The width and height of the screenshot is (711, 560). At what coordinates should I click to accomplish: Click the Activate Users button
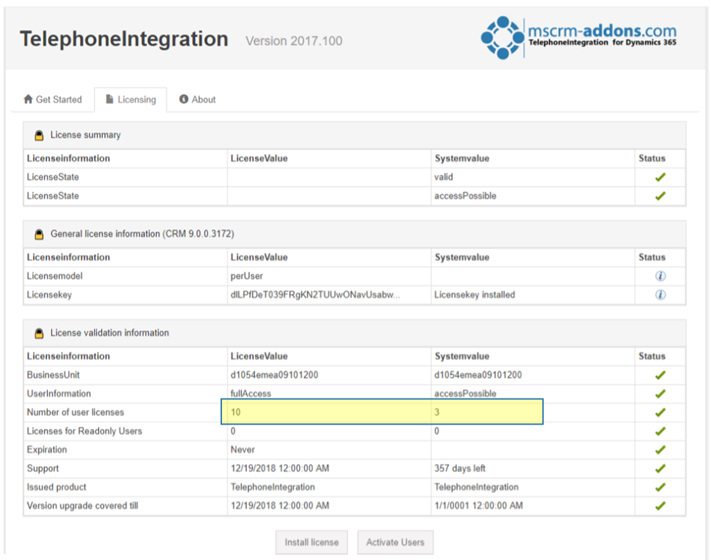coord(395,542)
